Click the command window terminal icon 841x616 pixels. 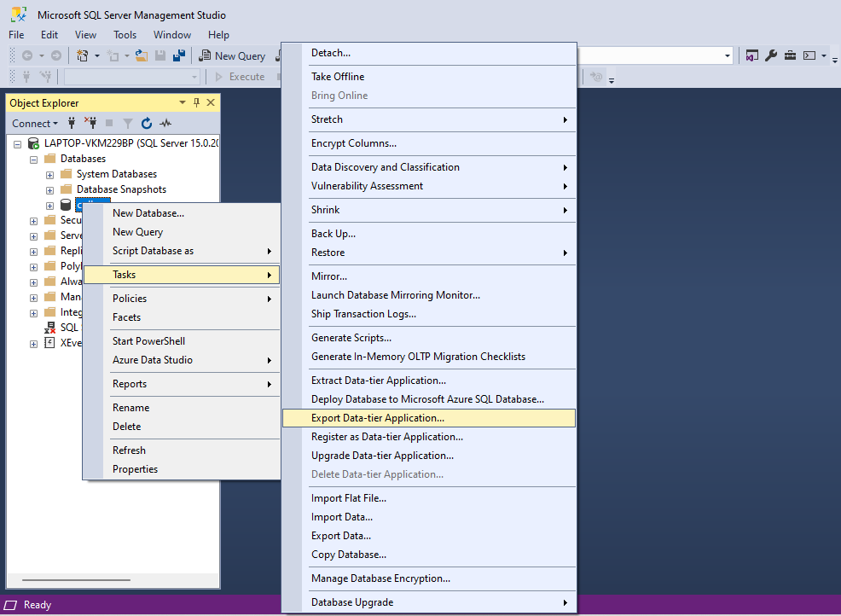tap(809, 55)
